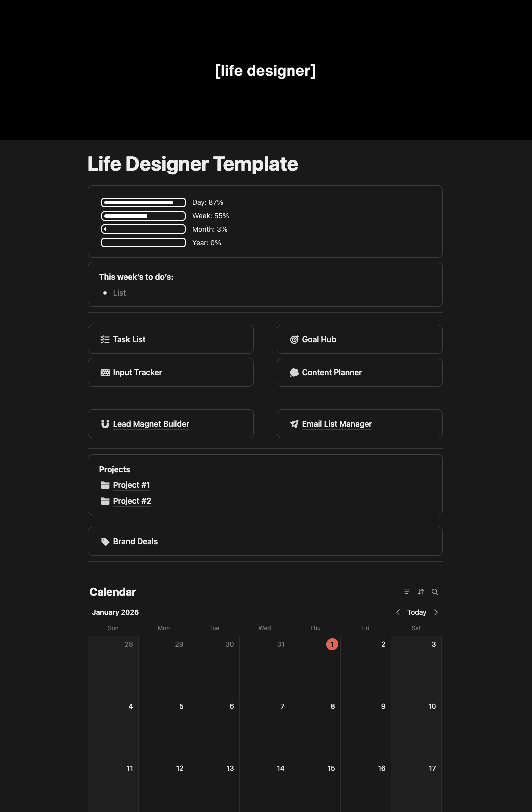Open the Project #2 page
The height and width of the screenshot is (812, 532).
132,501
